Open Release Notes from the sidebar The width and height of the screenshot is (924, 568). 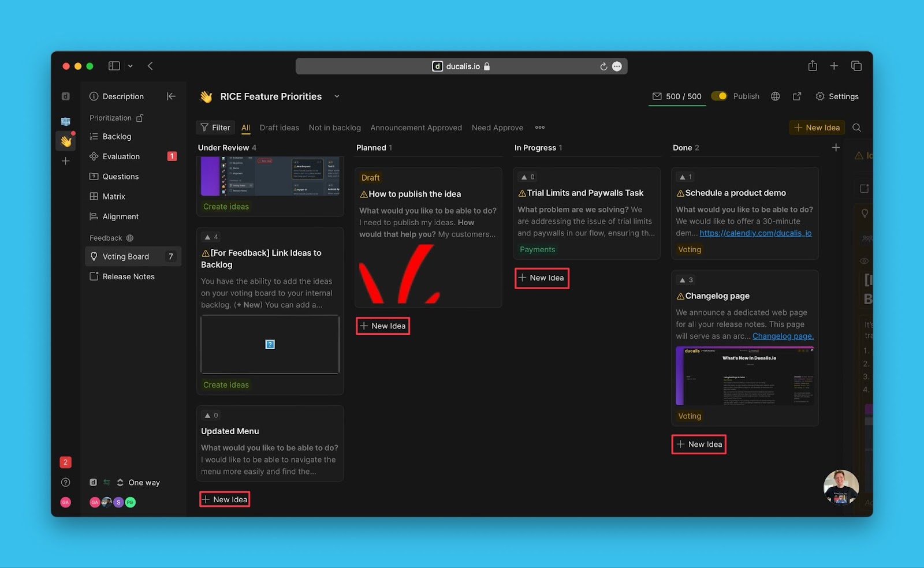pos(128,276)
